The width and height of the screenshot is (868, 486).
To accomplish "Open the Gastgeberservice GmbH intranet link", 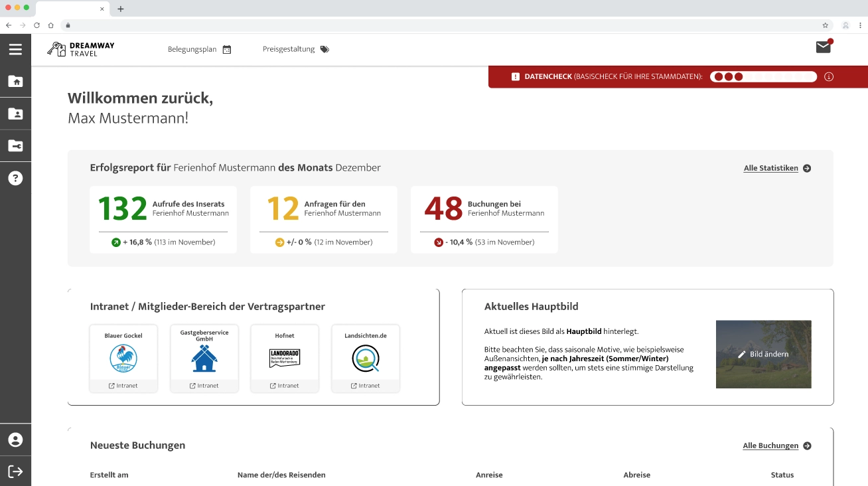I will point(204,385).
